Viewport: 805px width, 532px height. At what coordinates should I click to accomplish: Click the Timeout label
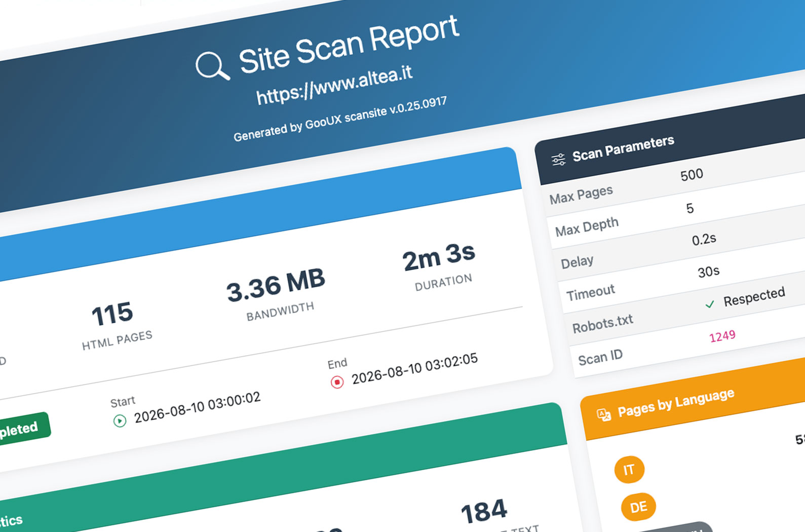(590, 292)
